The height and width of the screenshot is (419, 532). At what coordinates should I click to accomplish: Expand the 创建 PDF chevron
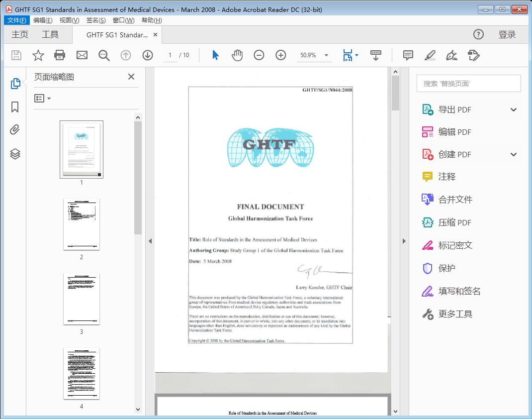point(513,154)
